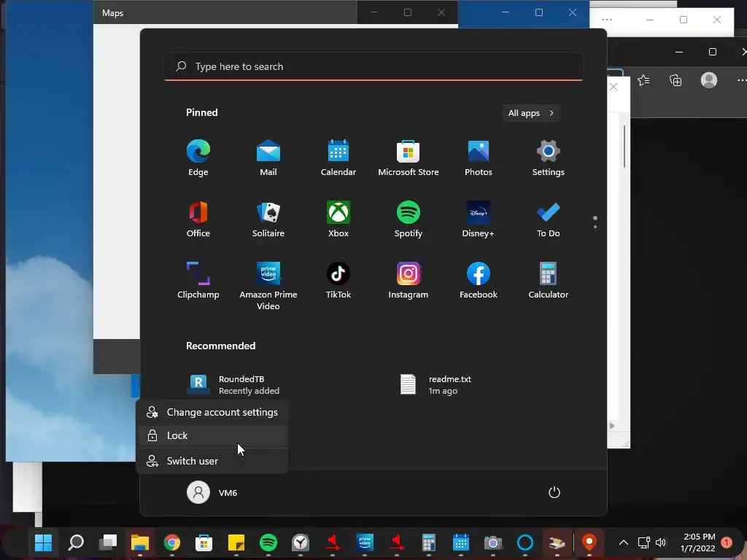Open the 2:05 PM clock and date
This screenshot has width=747, height=560.
pyautogui.click(x=698, y=542)
